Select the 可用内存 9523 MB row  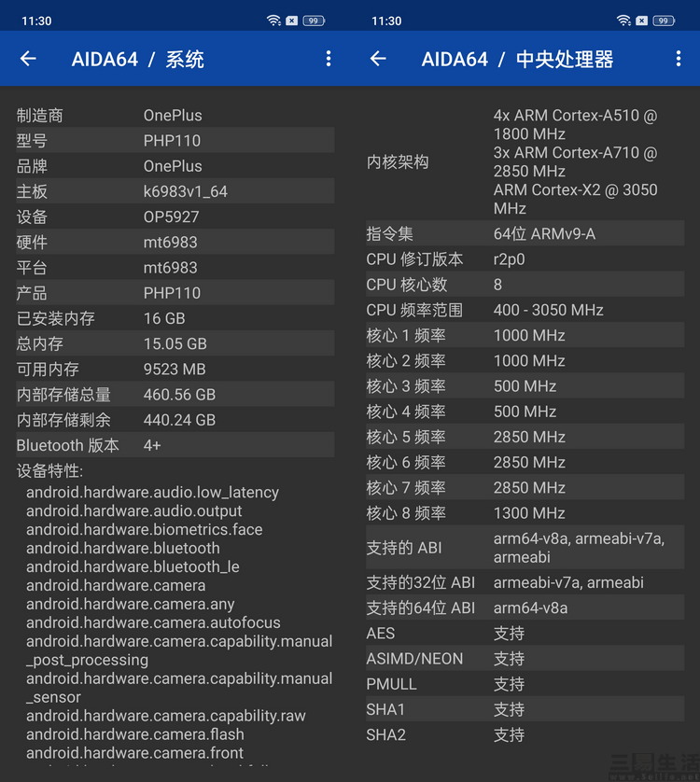click(x=175, y=369)
